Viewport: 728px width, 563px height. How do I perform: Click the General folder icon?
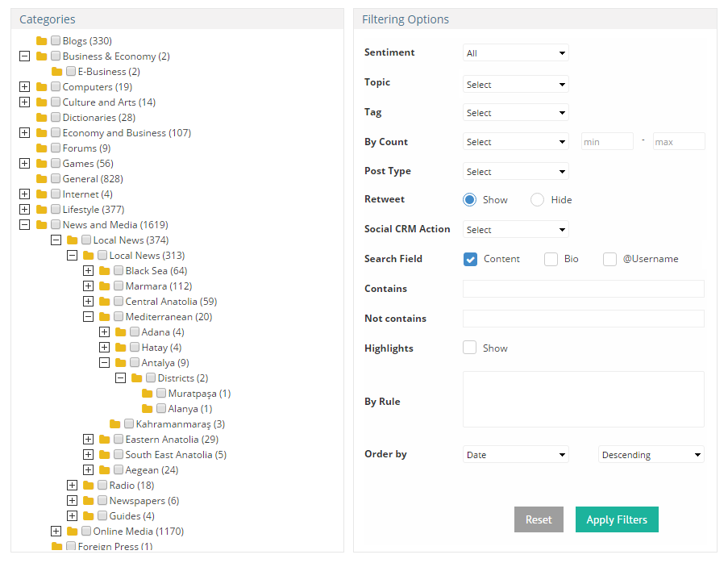(42, 179)
